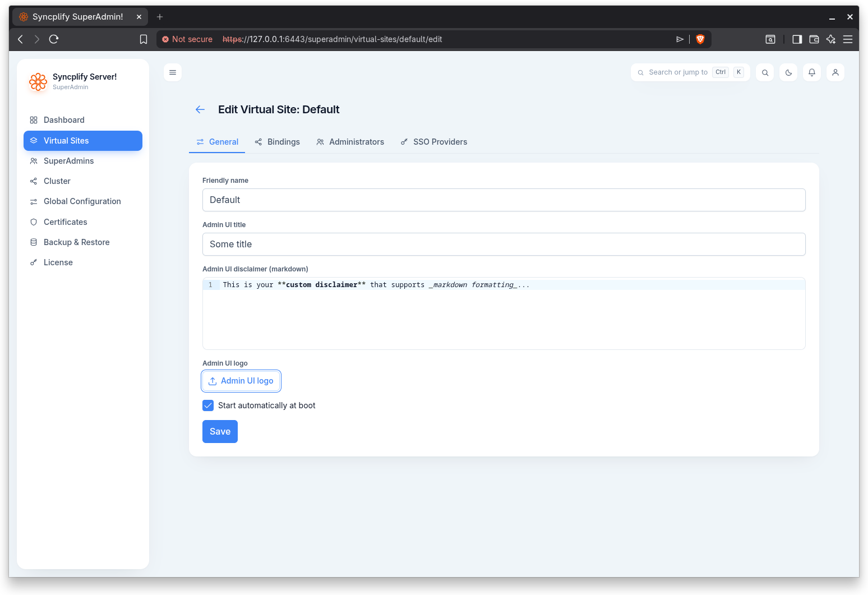Close the Syncplify SuperAdmin! browser tab

139,17
